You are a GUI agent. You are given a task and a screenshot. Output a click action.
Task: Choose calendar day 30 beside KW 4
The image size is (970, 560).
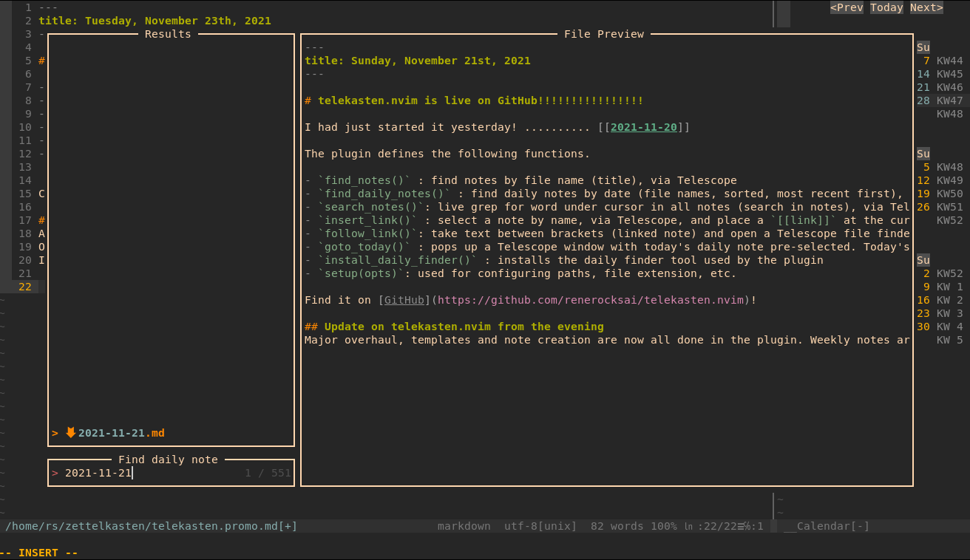[x=923, y=327]
